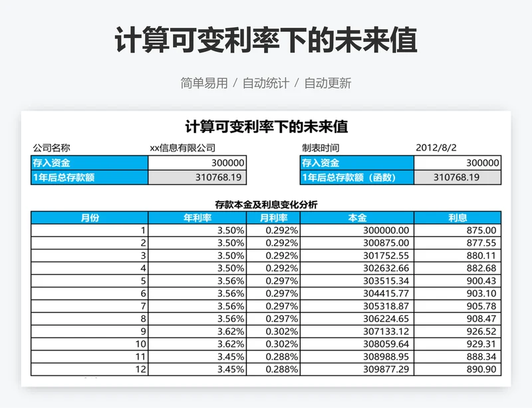Viewport: 532px width, 408px height.
Task: Click the 月份 column header
Action: tap(90, 218)
